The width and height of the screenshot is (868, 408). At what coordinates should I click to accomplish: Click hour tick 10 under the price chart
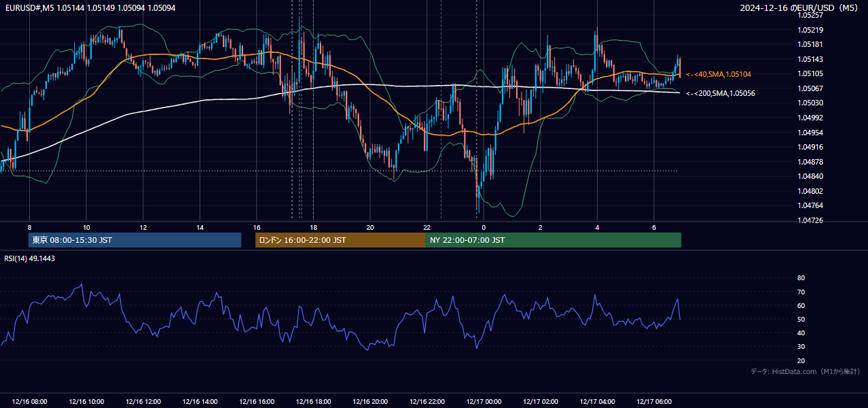(86, 227)
